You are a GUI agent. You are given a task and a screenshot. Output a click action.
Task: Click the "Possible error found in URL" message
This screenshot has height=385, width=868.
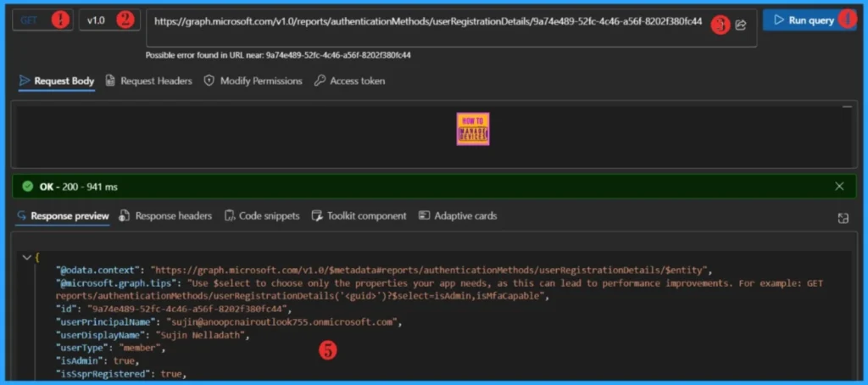278,55
